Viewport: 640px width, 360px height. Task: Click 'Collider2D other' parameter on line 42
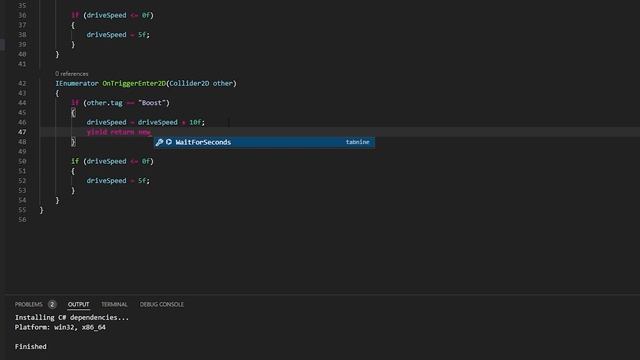pos(201,83)
